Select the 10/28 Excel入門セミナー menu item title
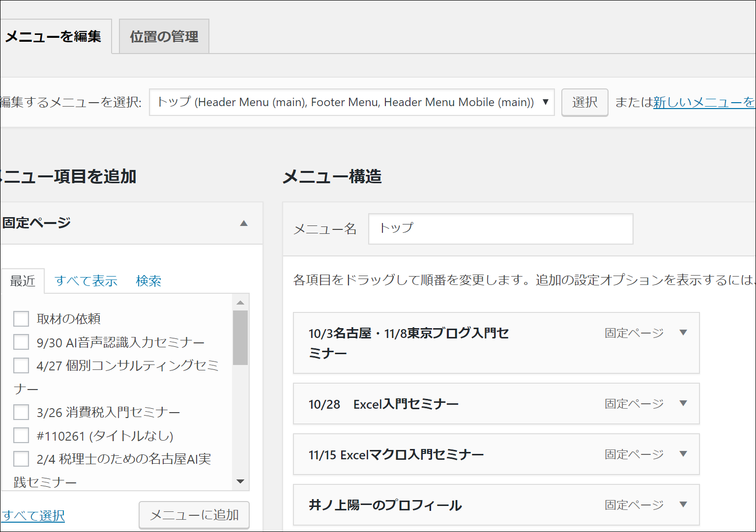The height and width of the screenshot is (532, 756). click(x=383, y=404)
